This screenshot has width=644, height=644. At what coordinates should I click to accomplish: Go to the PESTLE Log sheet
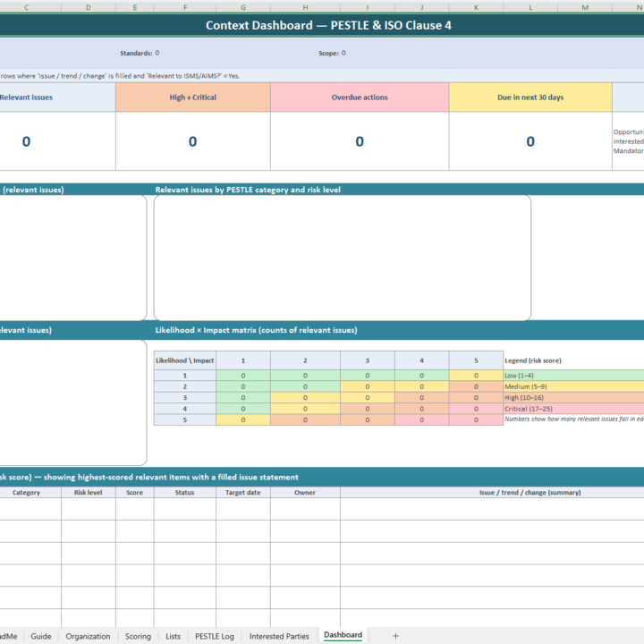click(215, 636)
